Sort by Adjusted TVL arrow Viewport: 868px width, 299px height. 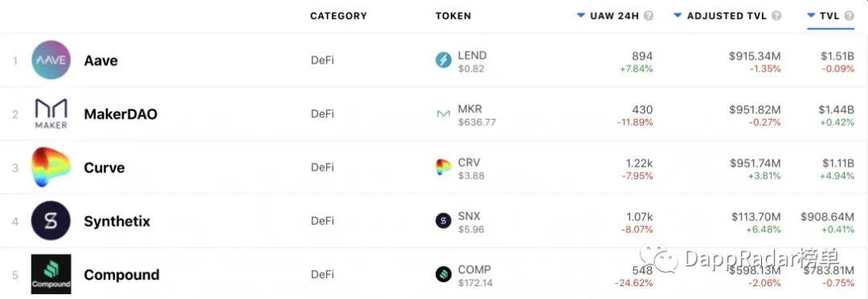click(678, 15)
